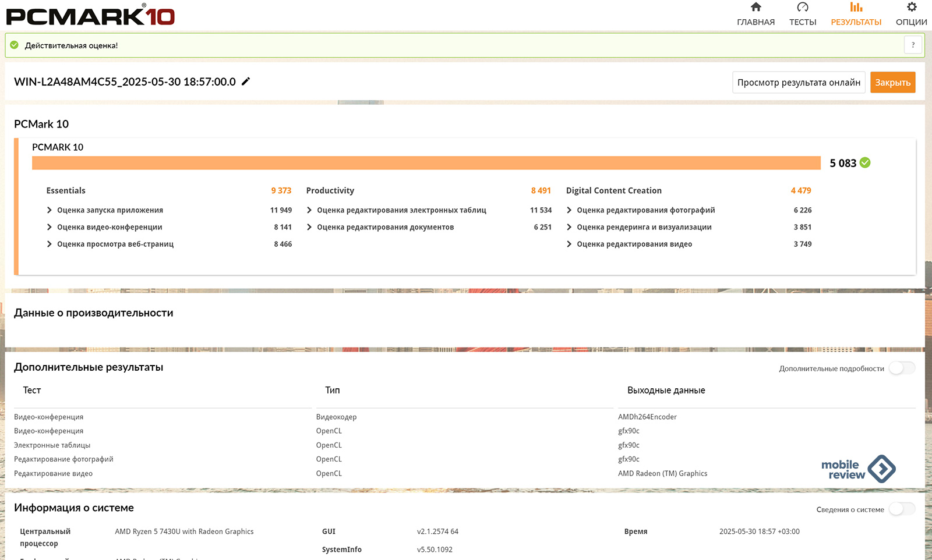This screenshot has height=560, width=932.
Task: Expand Оценка запуска приложения
Action: (x=50, y=210)
